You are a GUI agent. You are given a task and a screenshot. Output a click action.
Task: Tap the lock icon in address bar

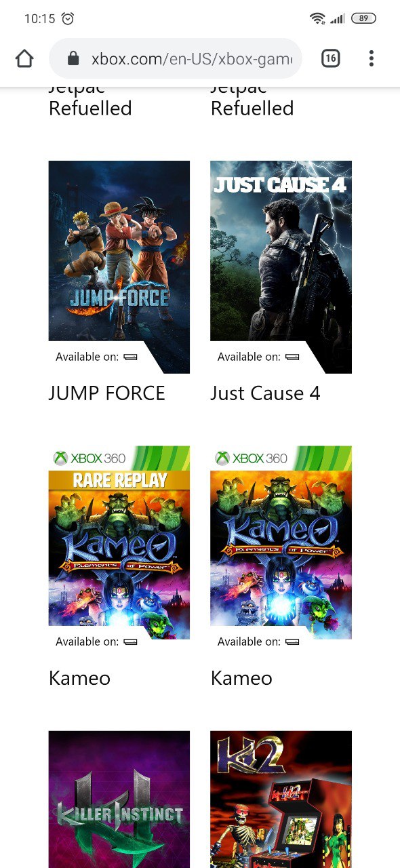(73, 59)
